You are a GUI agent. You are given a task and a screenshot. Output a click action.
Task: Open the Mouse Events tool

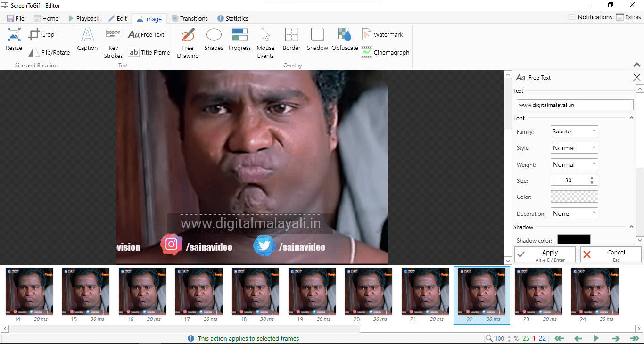pos(265,43)
